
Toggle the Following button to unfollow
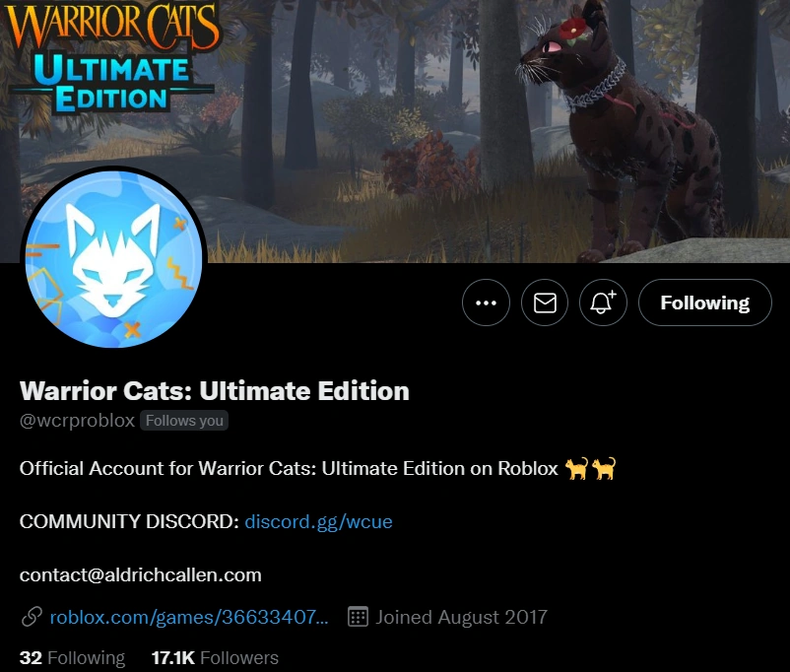pyautogui.click(x=705, y=302)
